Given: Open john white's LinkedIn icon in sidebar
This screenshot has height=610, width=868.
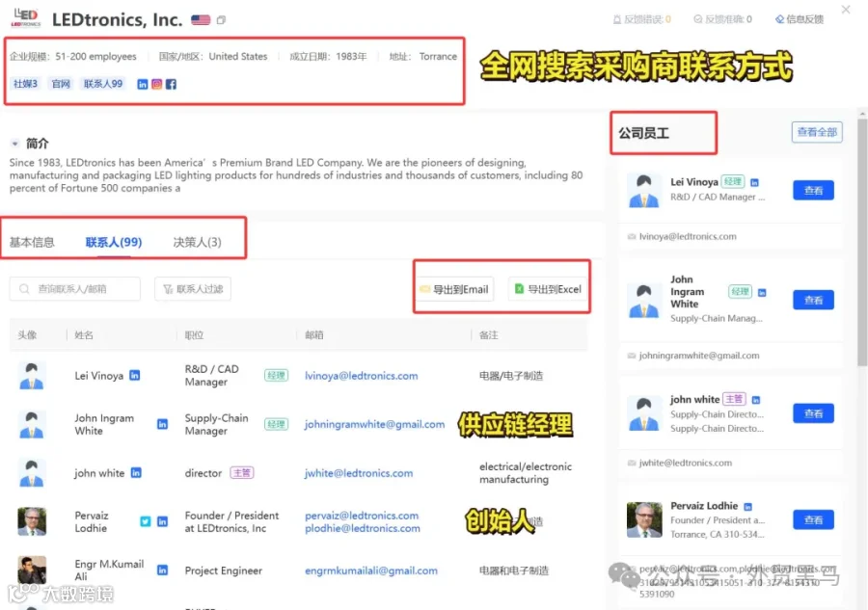Looking at the screenshot, I should 756,399.
